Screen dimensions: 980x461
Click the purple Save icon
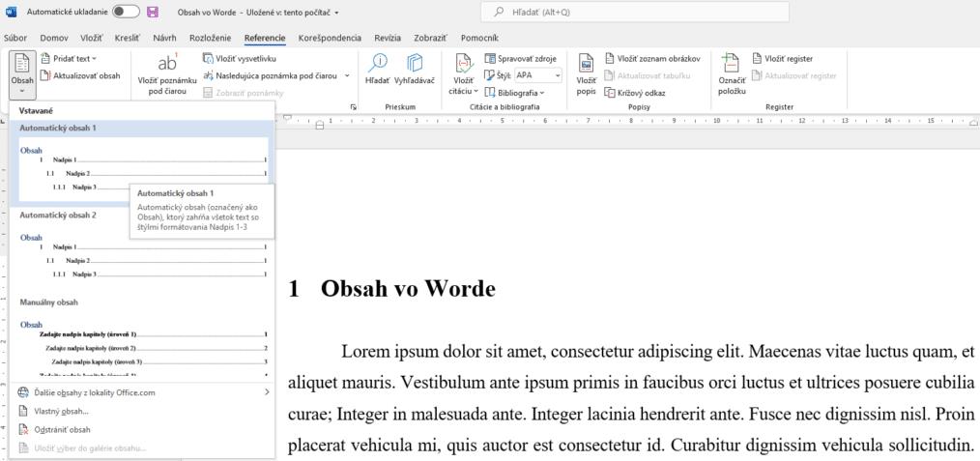tap(152, 12)
